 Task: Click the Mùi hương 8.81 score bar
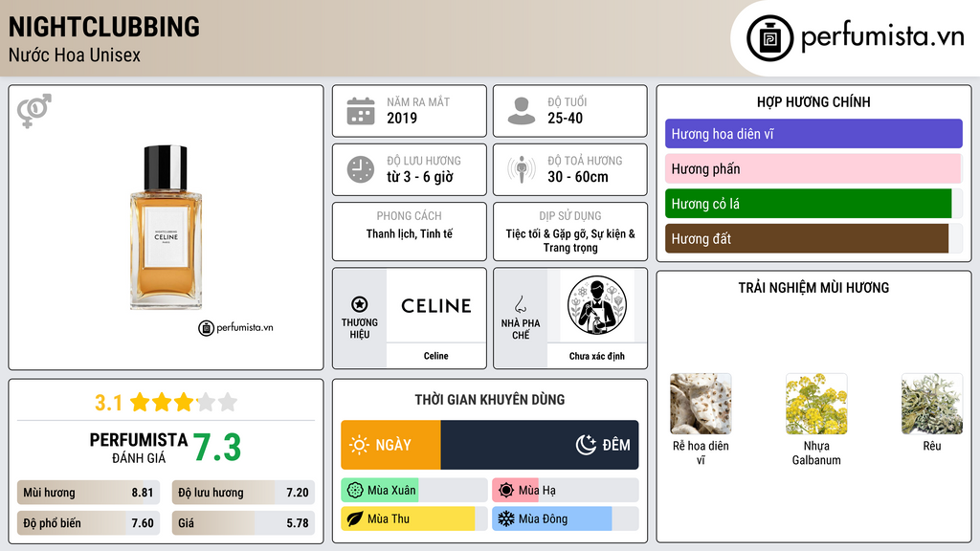(88, 493)
